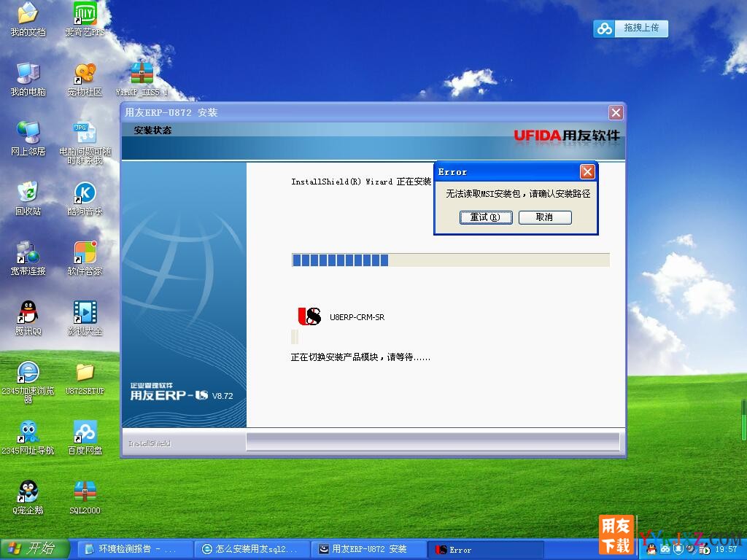Screen dimensions: 747x560
Task: Select the Q宠企鹅 desktop shortcut
Action: click(x=28, y=497)
